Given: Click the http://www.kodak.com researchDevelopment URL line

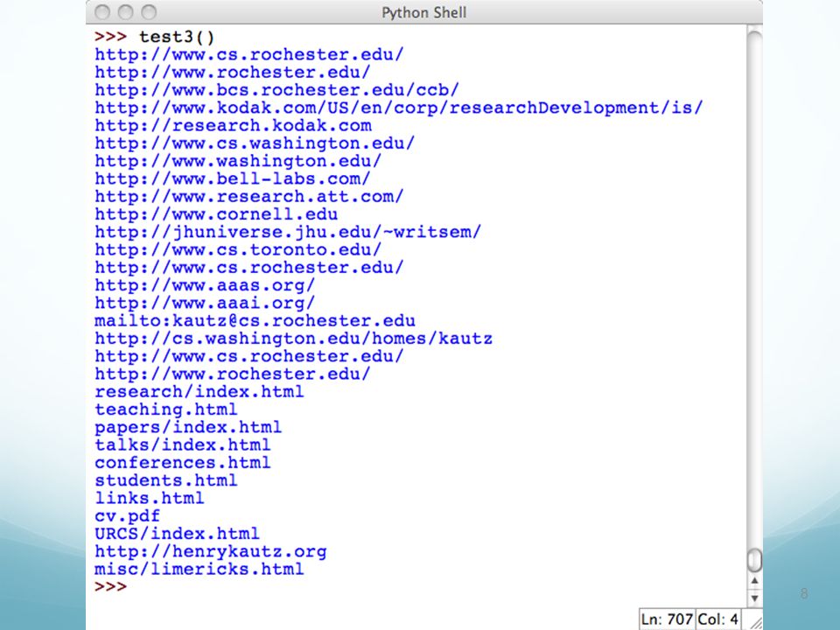Looking at the screenshot, I should [399, 108].
